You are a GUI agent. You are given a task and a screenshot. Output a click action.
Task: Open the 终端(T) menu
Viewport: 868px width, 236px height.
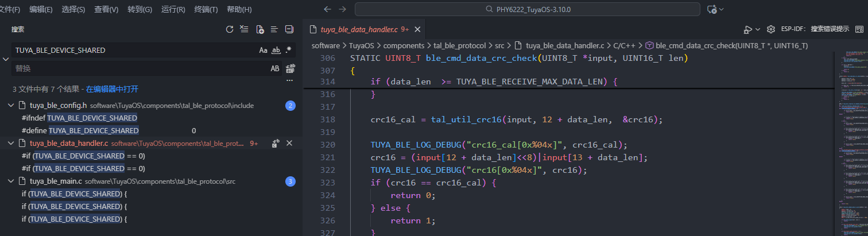click(206, 10)
